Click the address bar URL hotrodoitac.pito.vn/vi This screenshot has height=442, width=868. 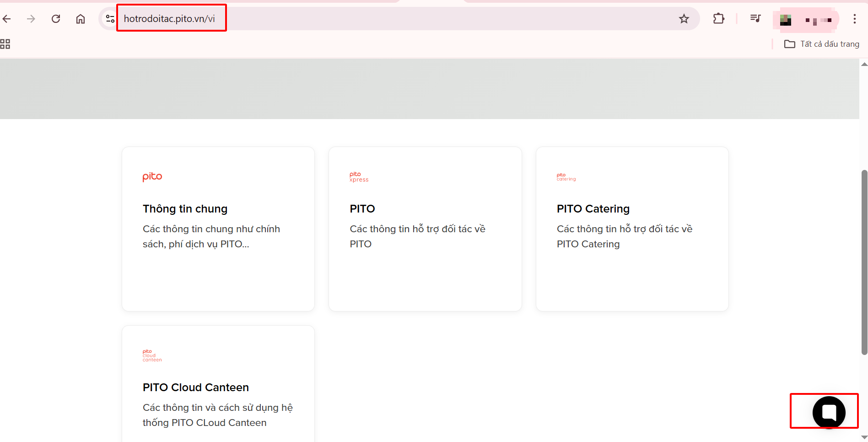pyautogui.click(x=169, y=19)
